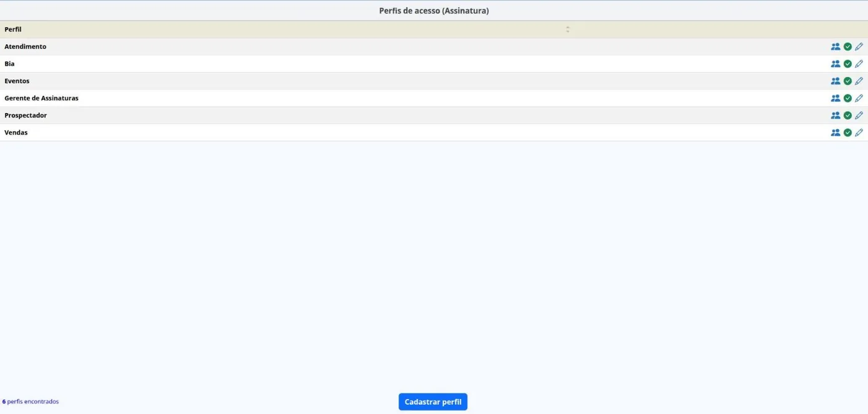Click green check icon in Bia row

[848, 64]
